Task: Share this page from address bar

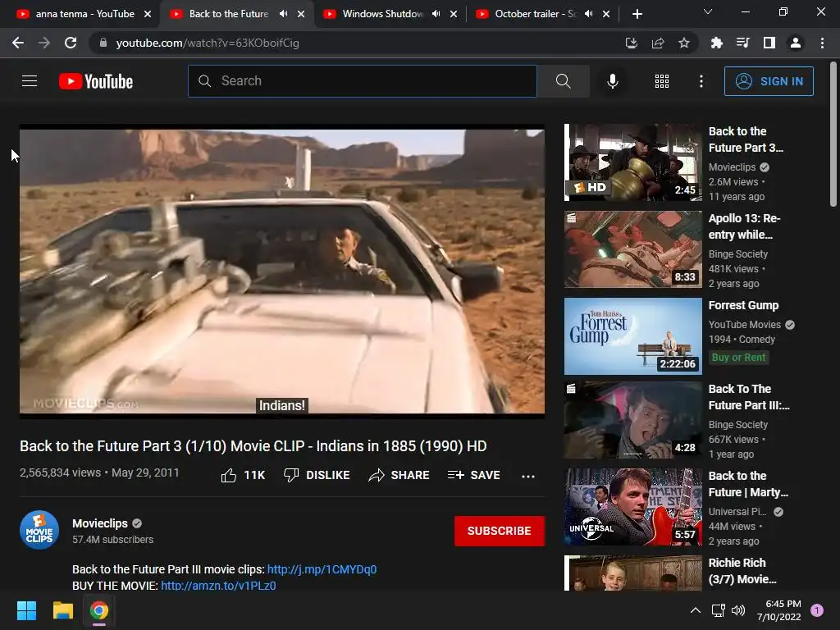Action: (658, 43)
